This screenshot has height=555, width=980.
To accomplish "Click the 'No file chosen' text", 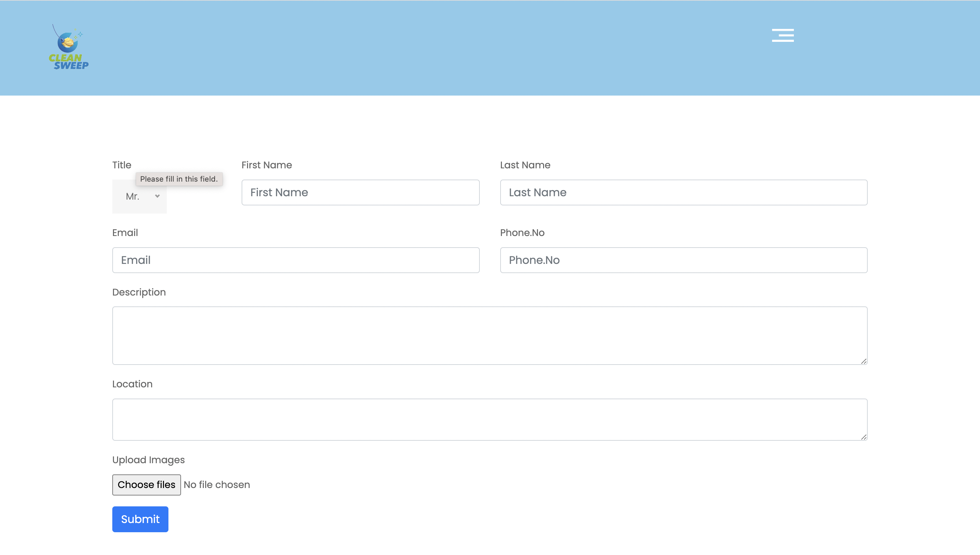I will (x=217, y=485).
